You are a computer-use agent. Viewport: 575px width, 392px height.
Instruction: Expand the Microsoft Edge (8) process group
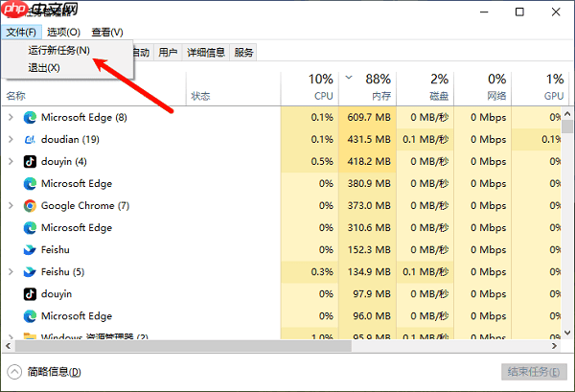(x=11, y=117)
